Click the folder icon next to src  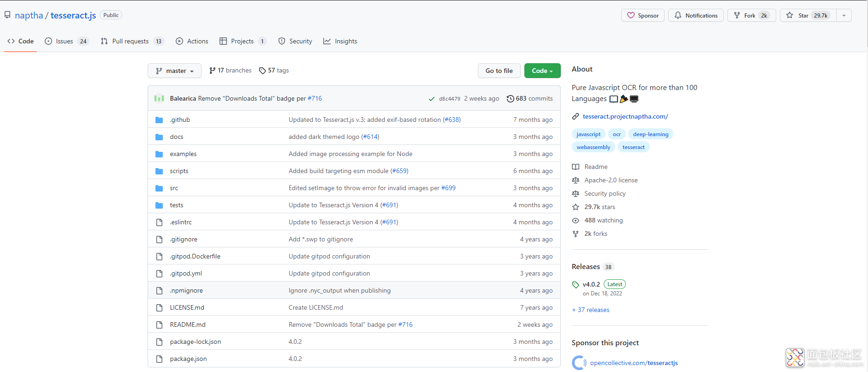point(159,188)
